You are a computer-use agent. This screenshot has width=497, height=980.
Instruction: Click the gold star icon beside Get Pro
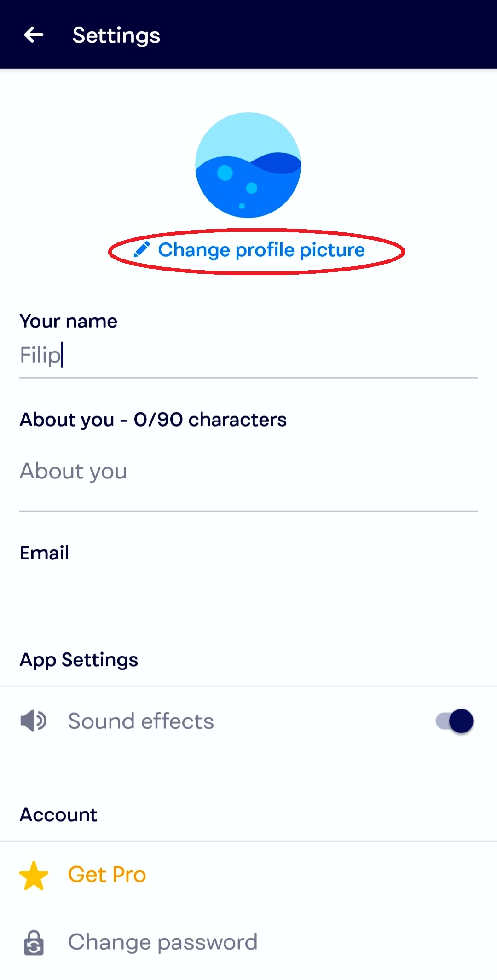tap(34, 875)
